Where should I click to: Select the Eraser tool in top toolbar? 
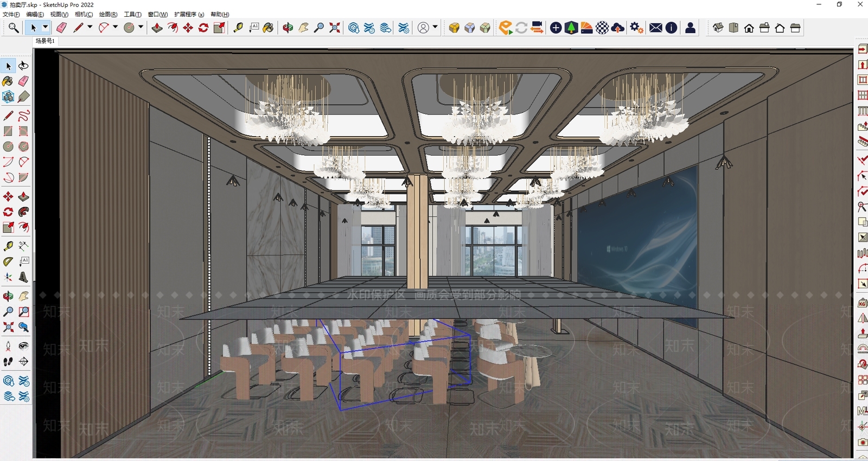(x=61, y=28)
